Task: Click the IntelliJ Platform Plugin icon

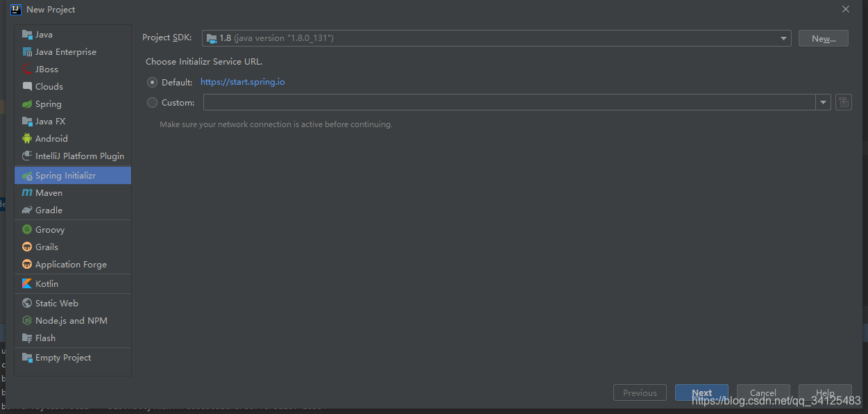Action: [27, 156]
